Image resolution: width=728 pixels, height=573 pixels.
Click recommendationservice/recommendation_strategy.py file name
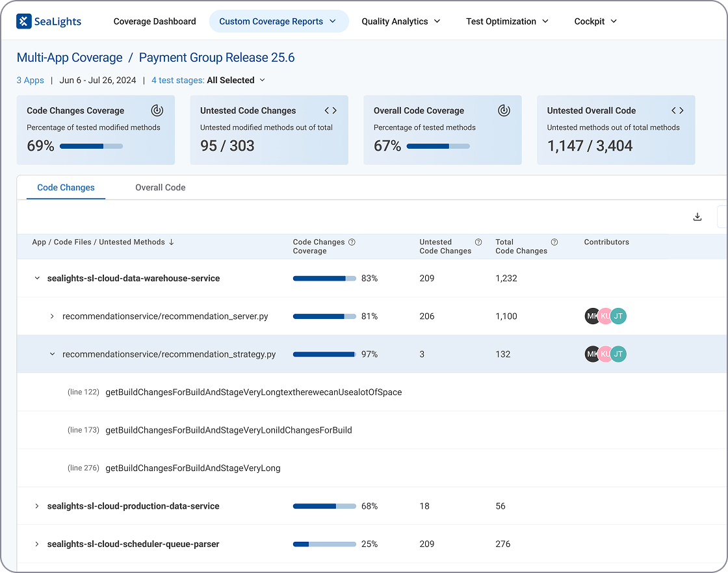(169, 354)
